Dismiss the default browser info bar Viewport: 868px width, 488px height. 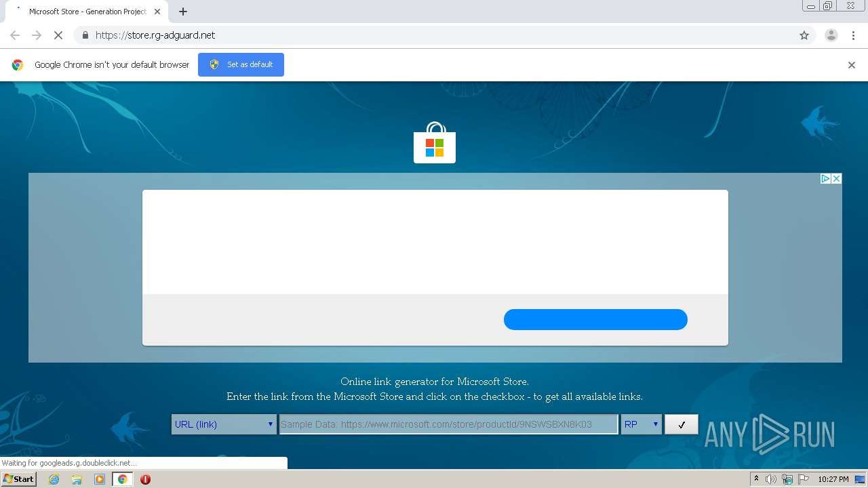tap(852, 65)
